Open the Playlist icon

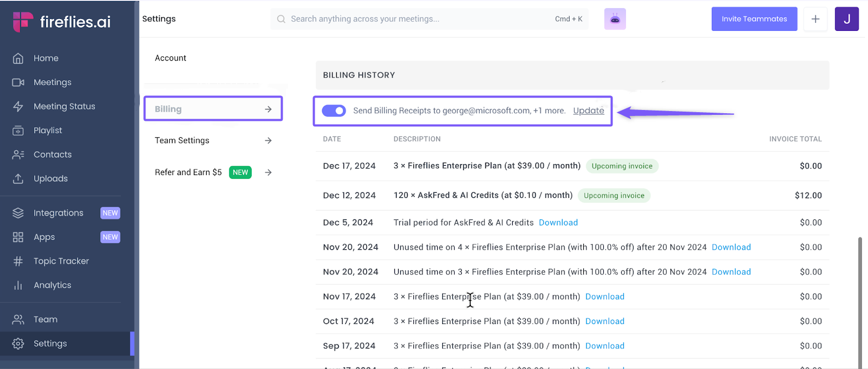[18, 131]
